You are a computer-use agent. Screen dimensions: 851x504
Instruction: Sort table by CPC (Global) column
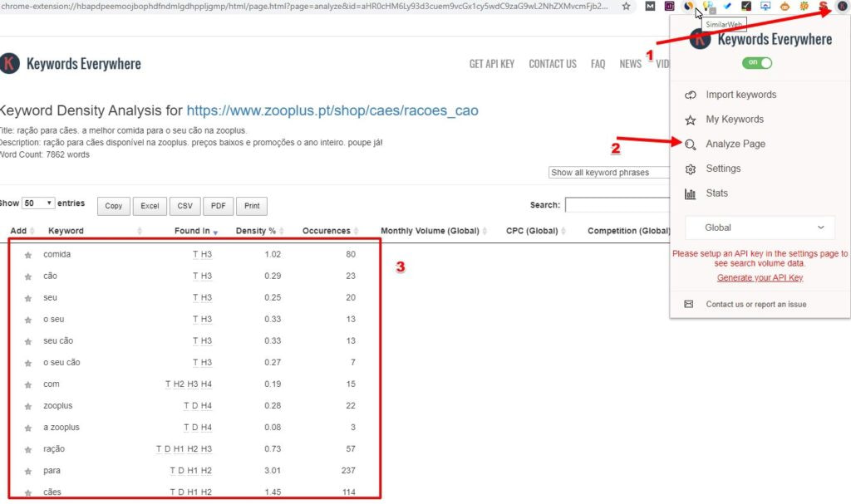532,231
